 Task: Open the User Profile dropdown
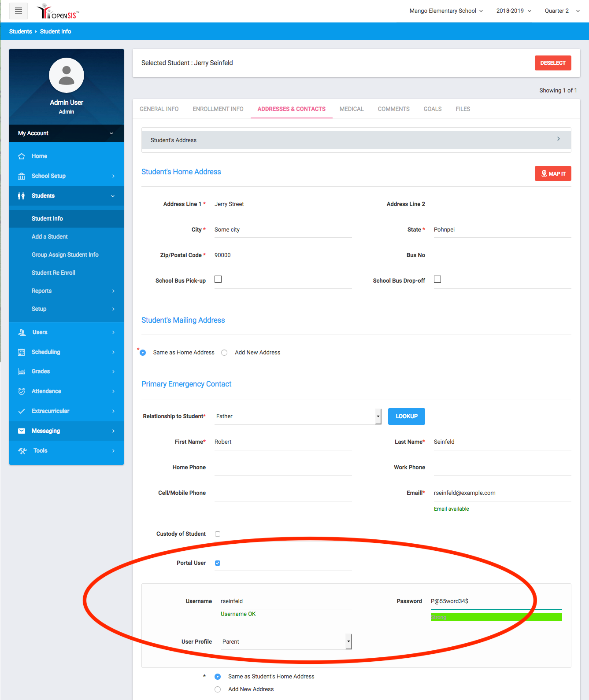click(286, 642)
